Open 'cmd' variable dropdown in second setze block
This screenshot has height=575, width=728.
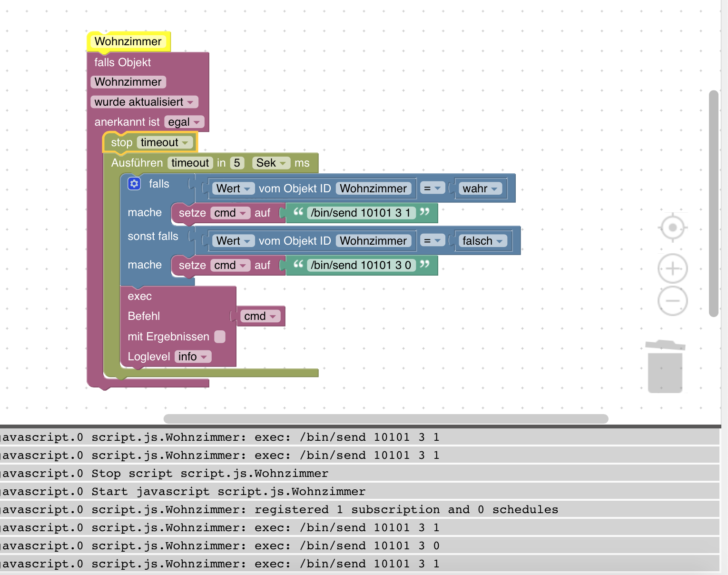(230, 265)
